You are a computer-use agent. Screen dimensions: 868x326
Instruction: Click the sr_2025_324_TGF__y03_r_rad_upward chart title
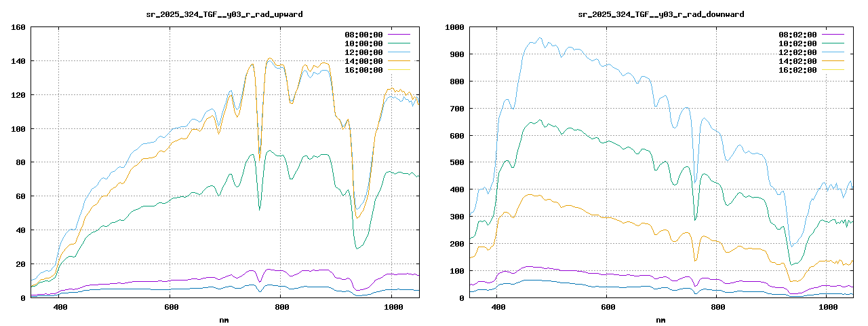224,14
